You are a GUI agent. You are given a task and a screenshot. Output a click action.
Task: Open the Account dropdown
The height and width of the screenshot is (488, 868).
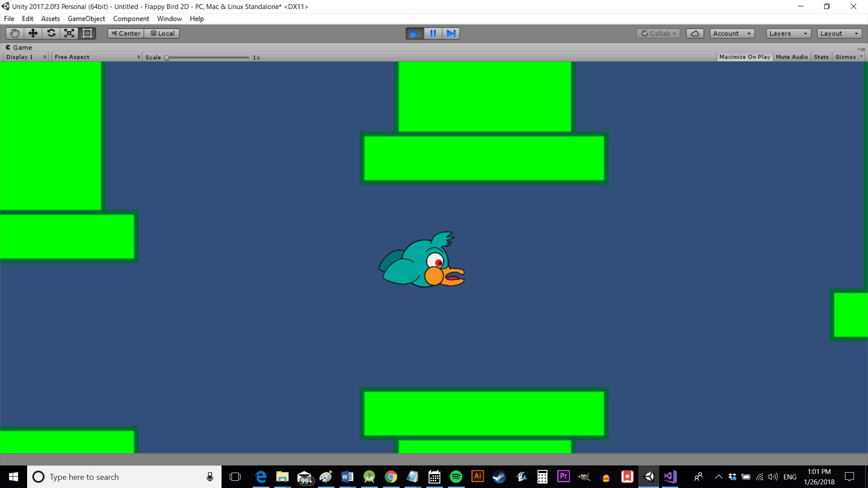pos(731,33)
